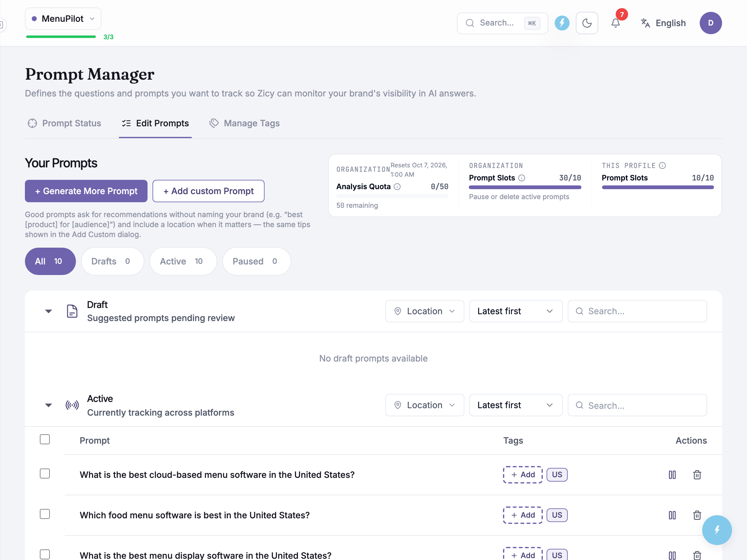Click the global Search field in header
Viewport: 747px width, 560px height.
point(502,23)
